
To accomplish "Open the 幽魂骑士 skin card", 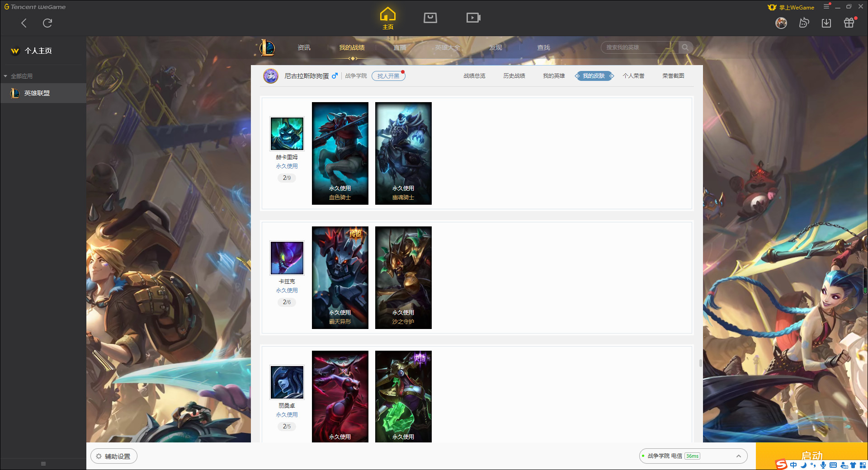I will tap(403, 153).
